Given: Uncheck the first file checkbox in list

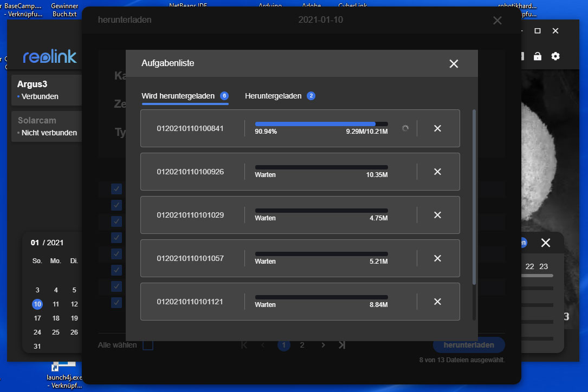Looking at the screenshot, I should tap(117, 189).
